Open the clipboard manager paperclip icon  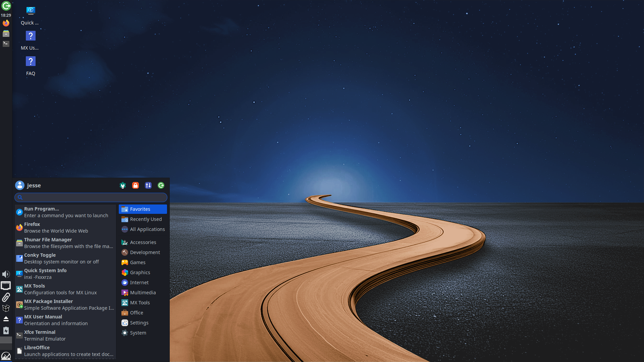(6, 297)
